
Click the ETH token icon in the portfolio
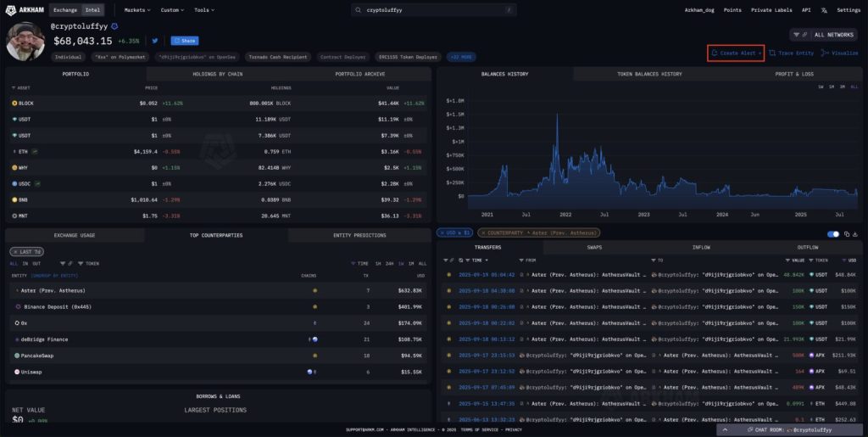click(14, 151)
